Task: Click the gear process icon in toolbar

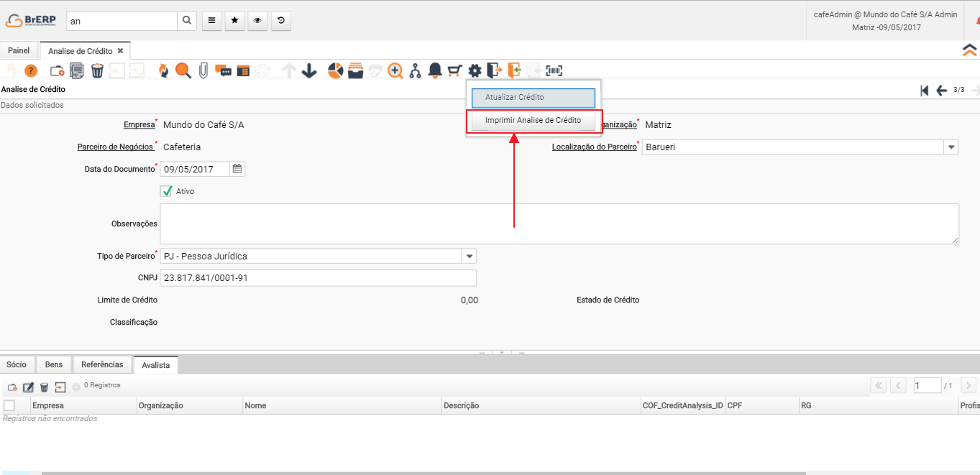Action: [x=475, y=70]
